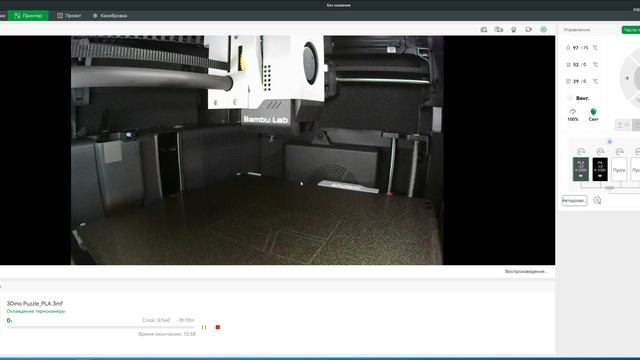Screen dimensions: 640x360
Task: Select the PLA-CF AMS slot
Action: [x=580, y=169]
